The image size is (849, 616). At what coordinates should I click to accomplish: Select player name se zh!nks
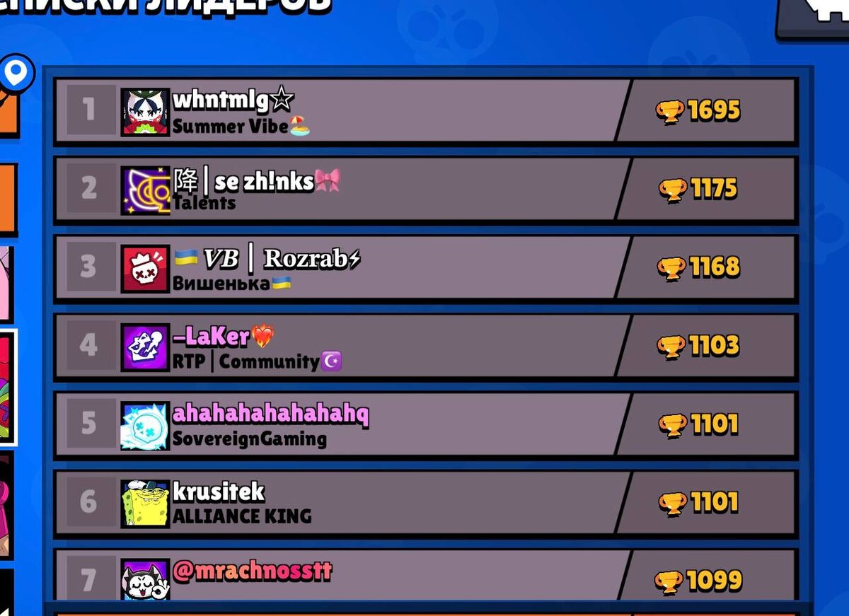[264, 182]
